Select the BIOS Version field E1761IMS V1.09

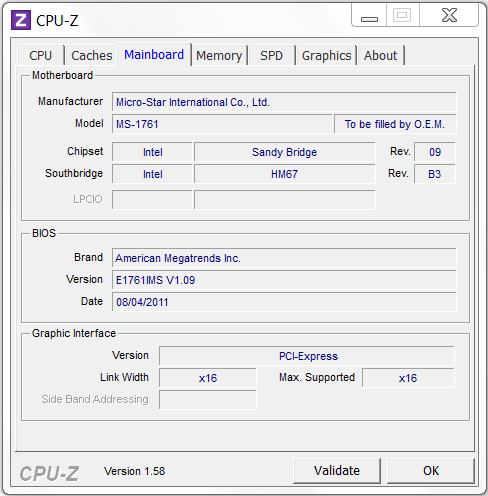tap(284, 280)
